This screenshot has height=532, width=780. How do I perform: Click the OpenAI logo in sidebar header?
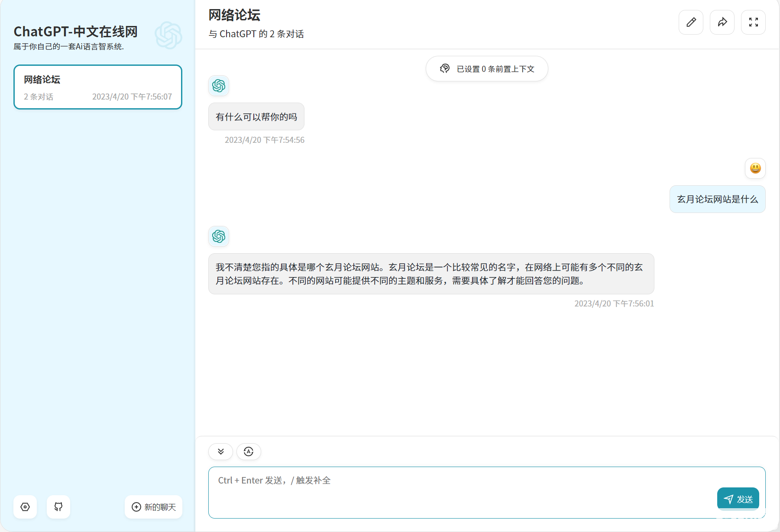168,35
